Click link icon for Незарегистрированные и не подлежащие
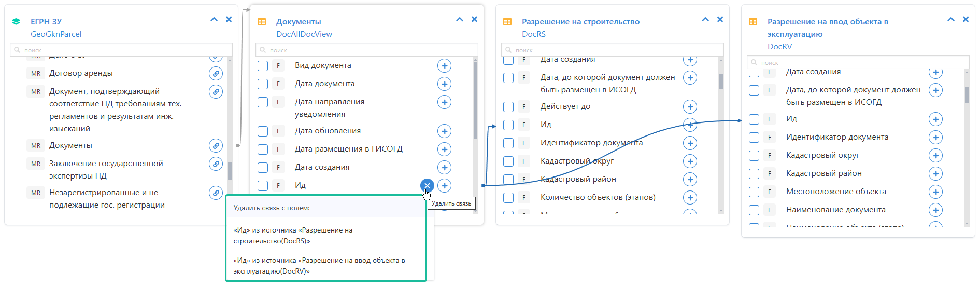 click(216, 193)
